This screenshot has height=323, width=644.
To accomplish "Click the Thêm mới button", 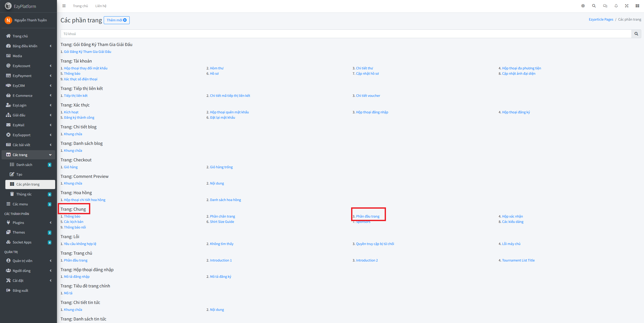I will point(117,20).
